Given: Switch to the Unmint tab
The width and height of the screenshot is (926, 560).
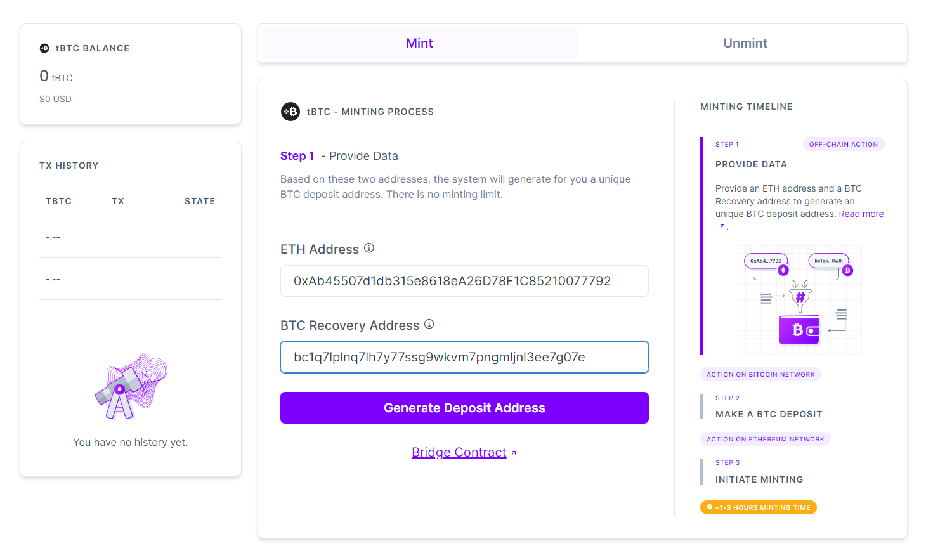Looking at the screenshot, I should click(745, 42).
